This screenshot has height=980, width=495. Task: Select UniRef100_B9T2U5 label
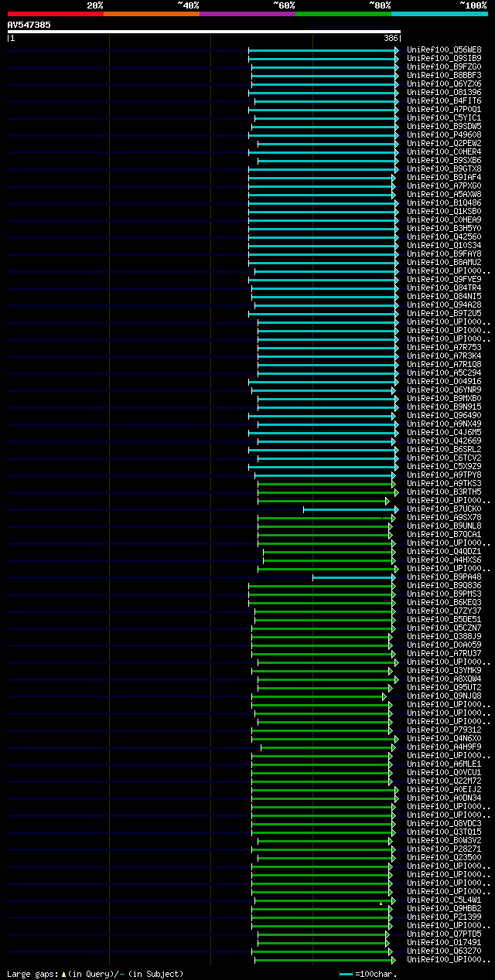pyautogui.click(x=445, y=313)
